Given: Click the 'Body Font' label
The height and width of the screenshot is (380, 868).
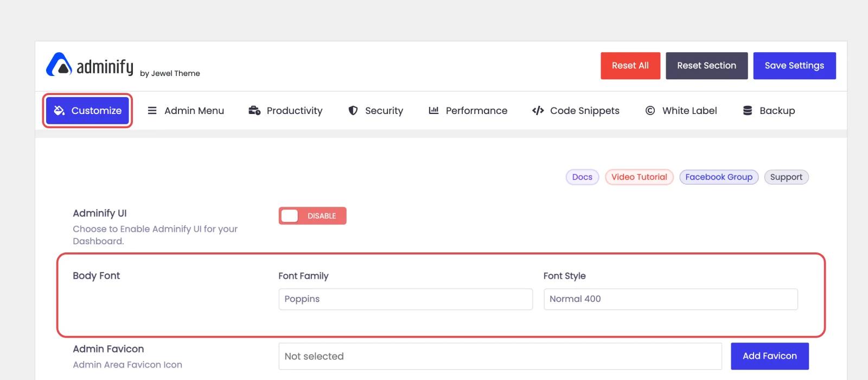Looking at the screenshot, I should coord(97,276).
